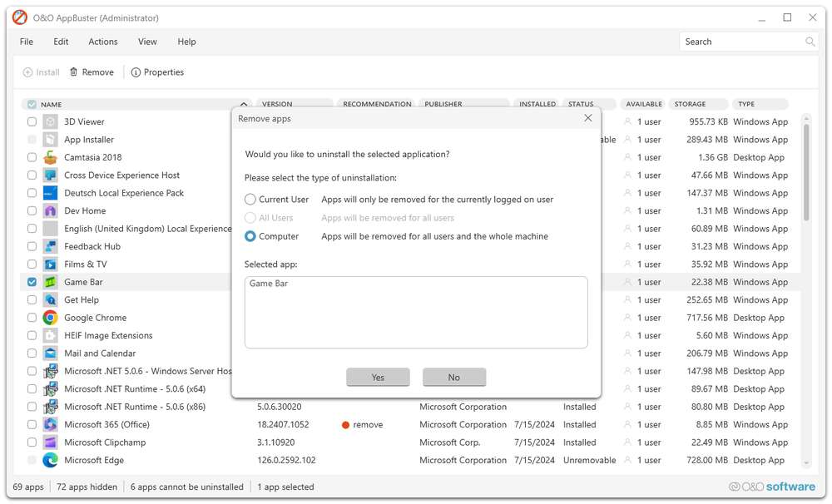Click the Install toolbar button
Image resolution: width=832 pixels, height=504 pixels.
pos(42,72)
